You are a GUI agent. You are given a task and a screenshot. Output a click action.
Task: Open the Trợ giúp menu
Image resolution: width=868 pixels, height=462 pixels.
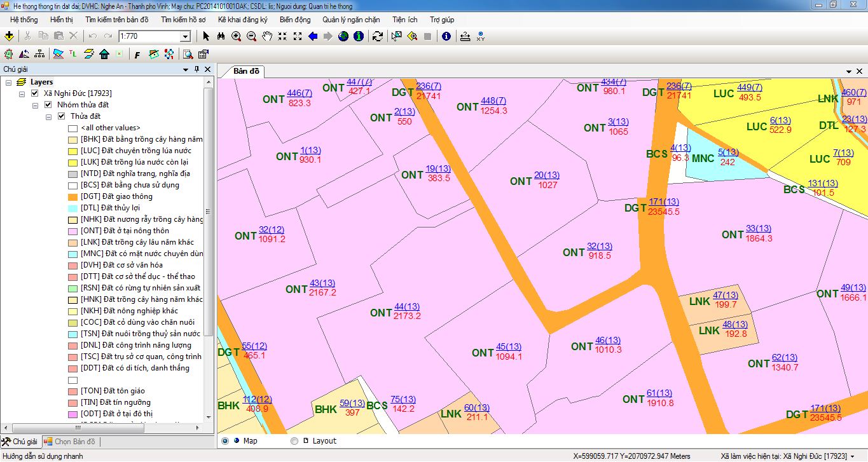tap(442, 20)
